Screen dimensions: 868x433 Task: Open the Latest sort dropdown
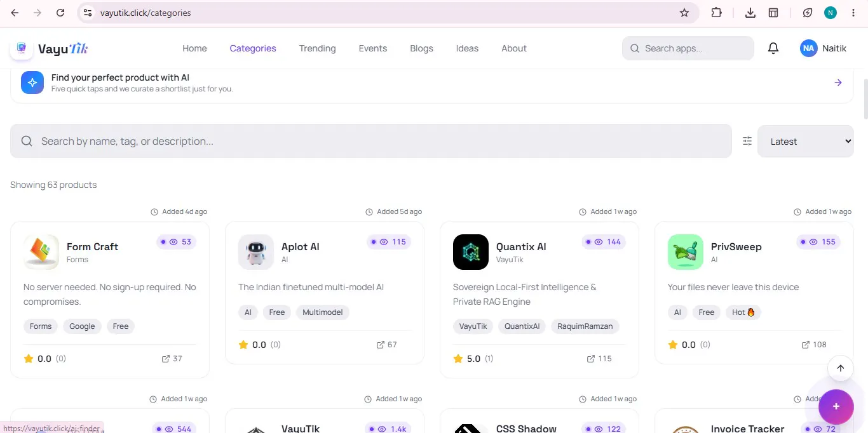pos(805,141)
